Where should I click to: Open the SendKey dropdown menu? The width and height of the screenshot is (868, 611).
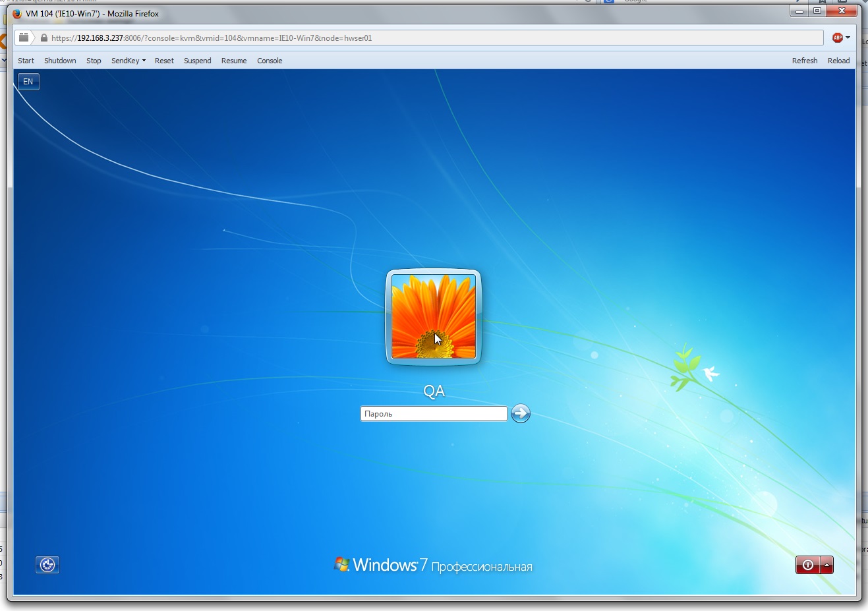(x=128, y=61)
